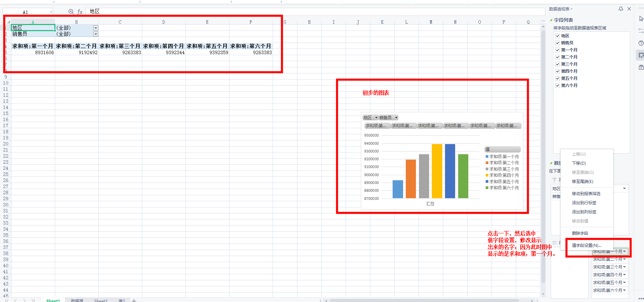
Task: Uncheck the 第五个月 field checkbox
Action: coord(558,78)
